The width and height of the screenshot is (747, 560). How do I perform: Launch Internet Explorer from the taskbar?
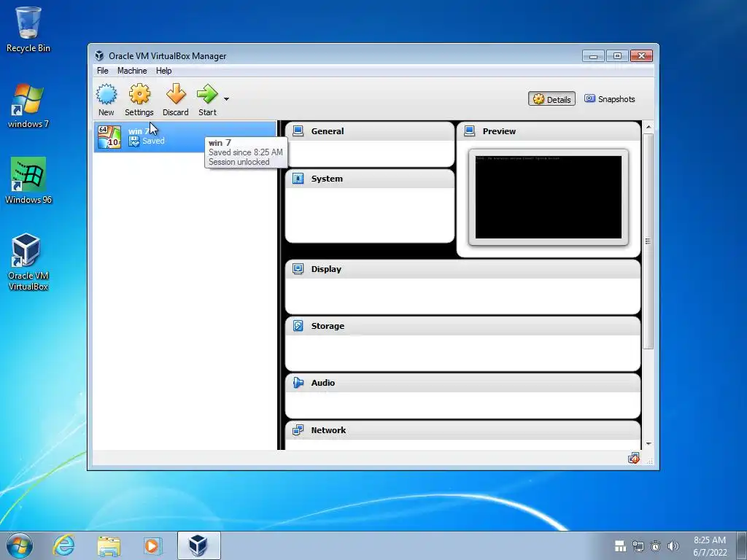click(x=64, y=545)
